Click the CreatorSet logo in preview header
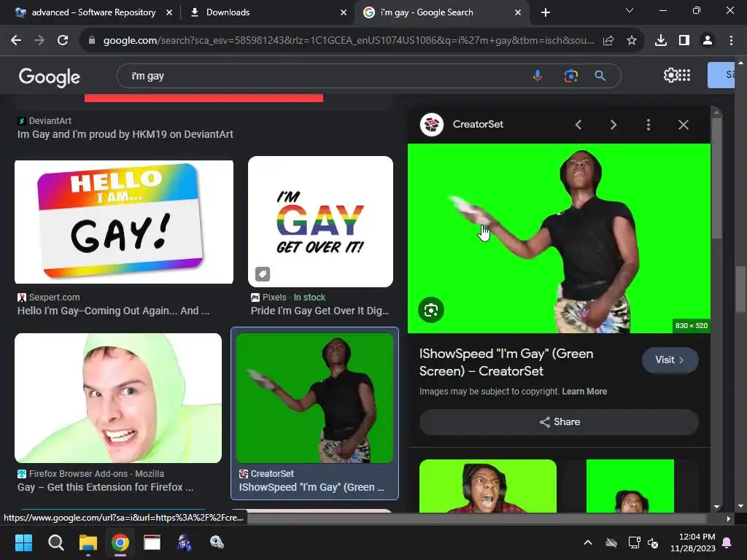747x560 pixels. 432,125
